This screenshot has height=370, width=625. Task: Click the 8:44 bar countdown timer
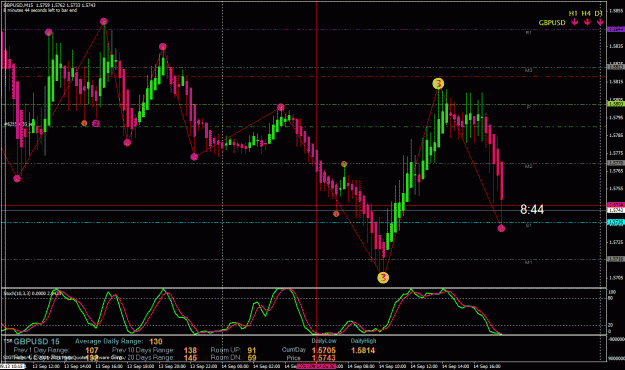(x=532, y=209)
